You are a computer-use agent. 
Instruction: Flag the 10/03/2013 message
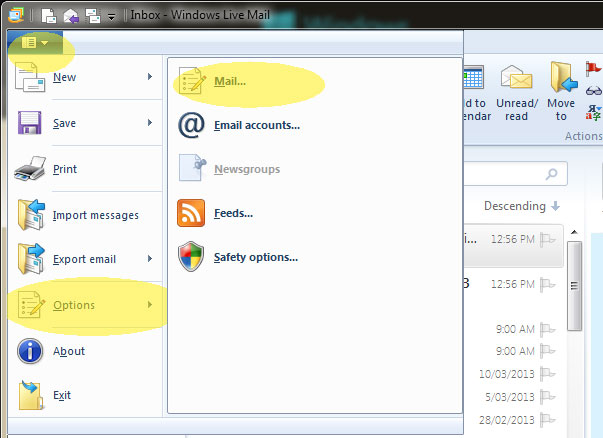547,374
